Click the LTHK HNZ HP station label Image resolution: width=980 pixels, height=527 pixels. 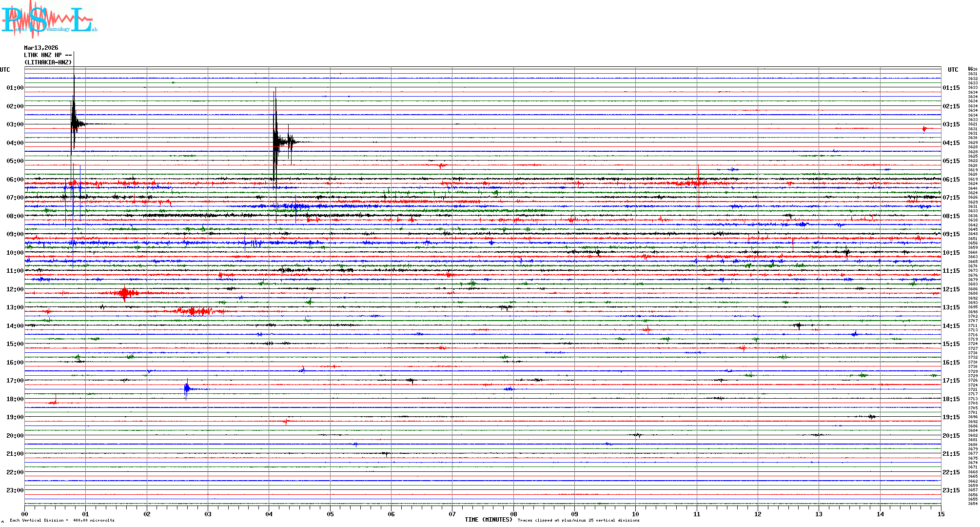click(x=47, y=55)
